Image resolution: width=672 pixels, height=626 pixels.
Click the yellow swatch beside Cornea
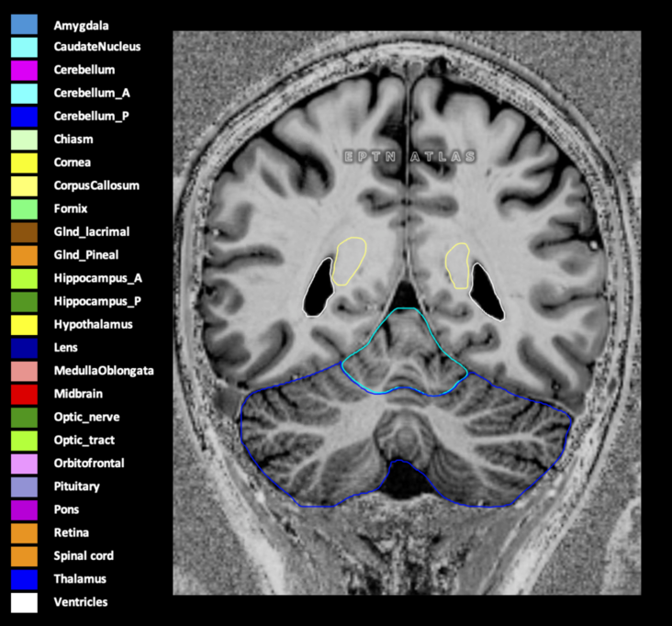(24, 162)
